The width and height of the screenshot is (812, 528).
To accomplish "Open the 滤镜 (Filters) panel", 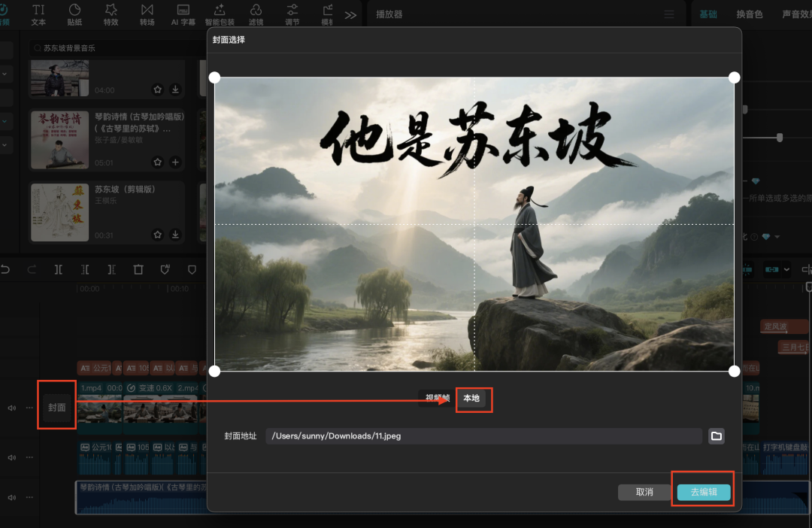I will click(256, 14).
